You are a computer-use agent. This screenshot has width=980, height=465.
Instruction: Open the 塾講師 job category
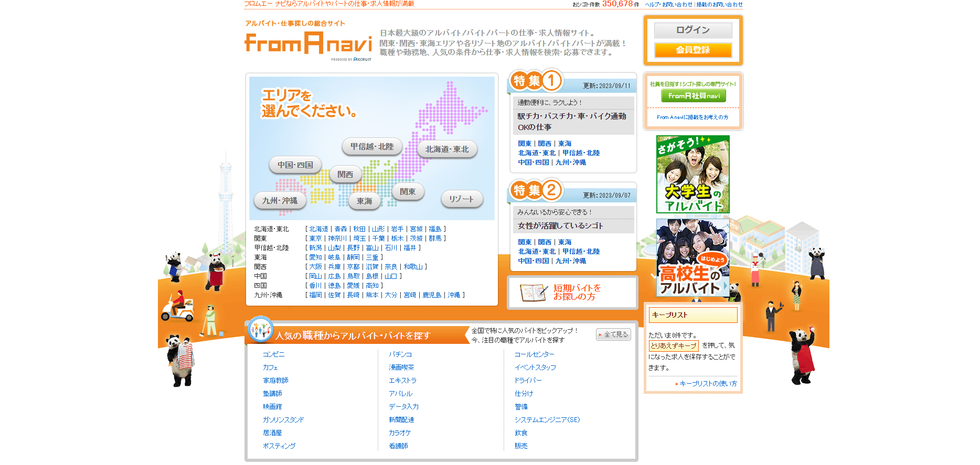coord(272,394)
